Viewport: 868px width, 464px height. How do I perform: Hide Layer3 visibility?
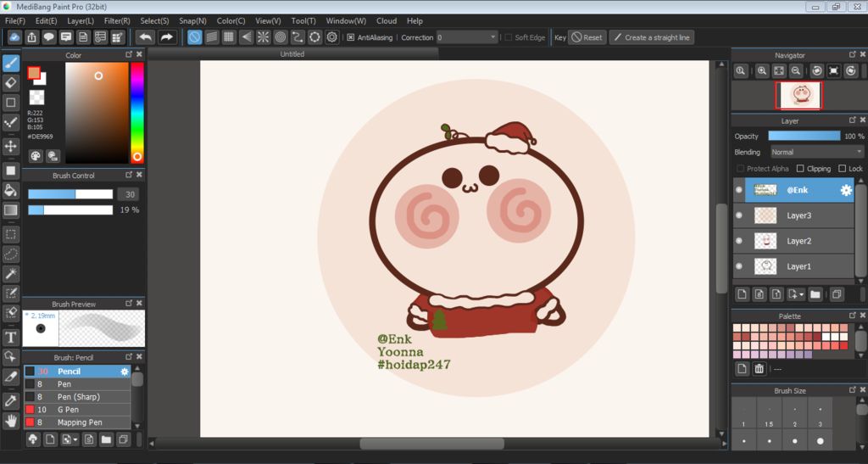coord(739,215)
